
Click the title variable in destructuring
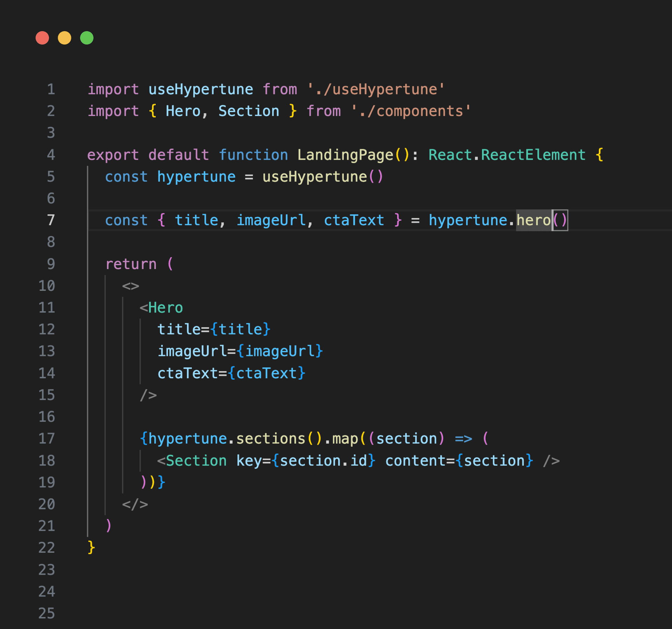[x=196, y=220]
